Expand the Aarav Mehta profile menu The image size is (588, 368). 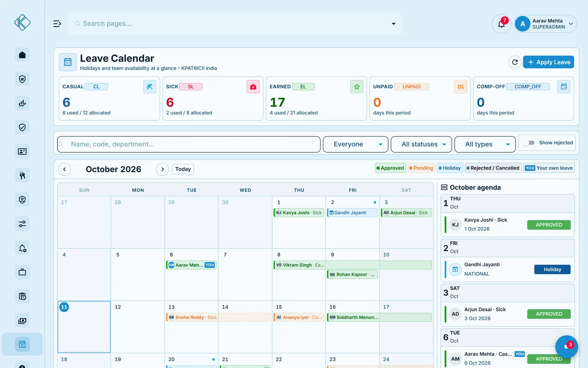pyautogui.click(x=545, y=24)
